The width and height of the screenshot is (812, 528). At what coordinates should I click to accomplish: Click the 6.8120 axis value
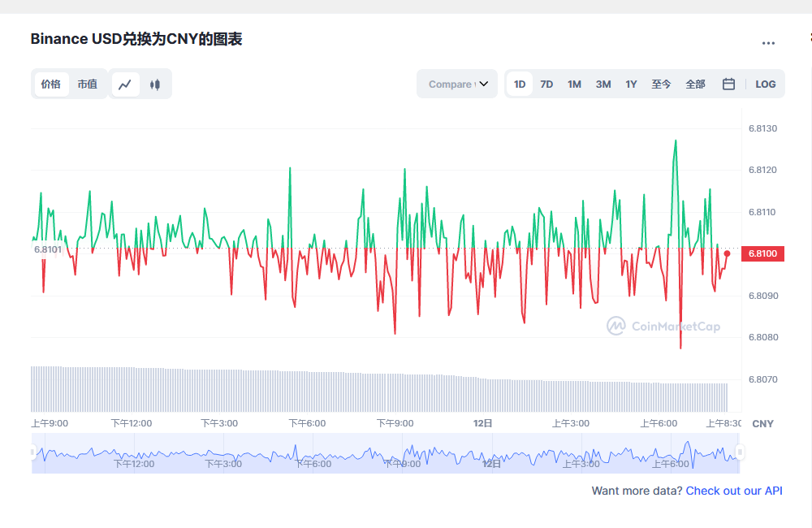tap(762, 170)
